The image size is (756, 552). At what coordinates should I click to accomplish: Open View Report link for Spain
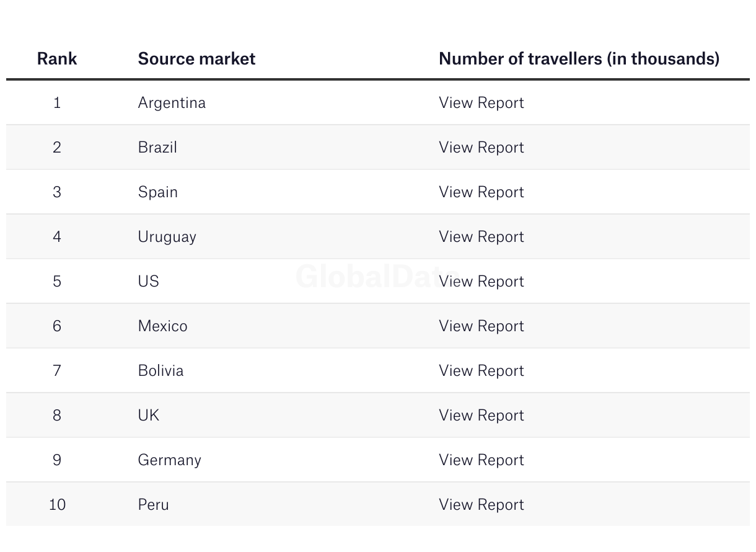481,192
